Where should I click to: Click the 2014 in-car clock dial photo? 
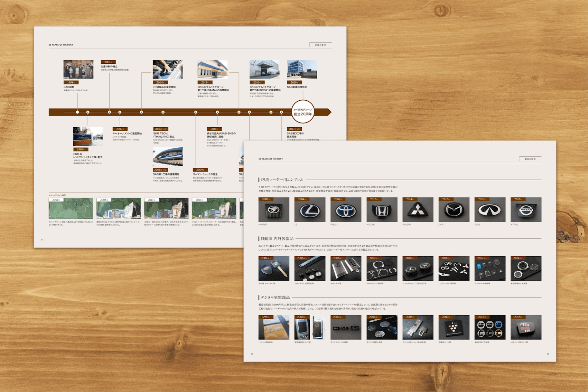(526, 268)
